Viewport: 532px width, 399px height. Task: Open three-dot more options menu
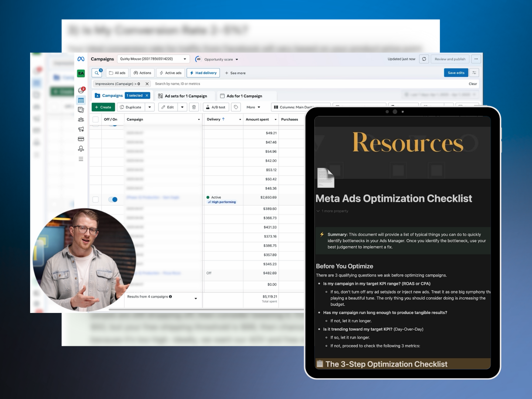(x=476, y=59)
